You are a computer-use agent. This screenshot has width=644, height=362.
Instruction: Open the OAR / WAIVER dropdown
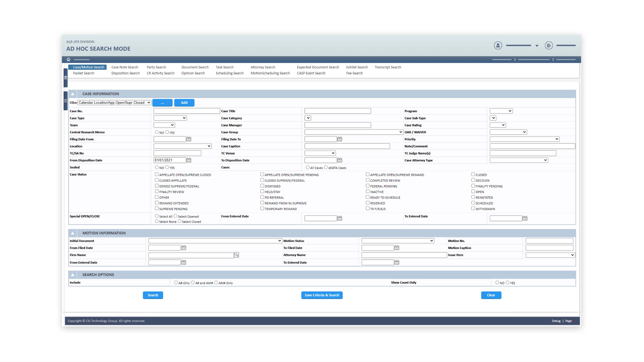point(508,132)
